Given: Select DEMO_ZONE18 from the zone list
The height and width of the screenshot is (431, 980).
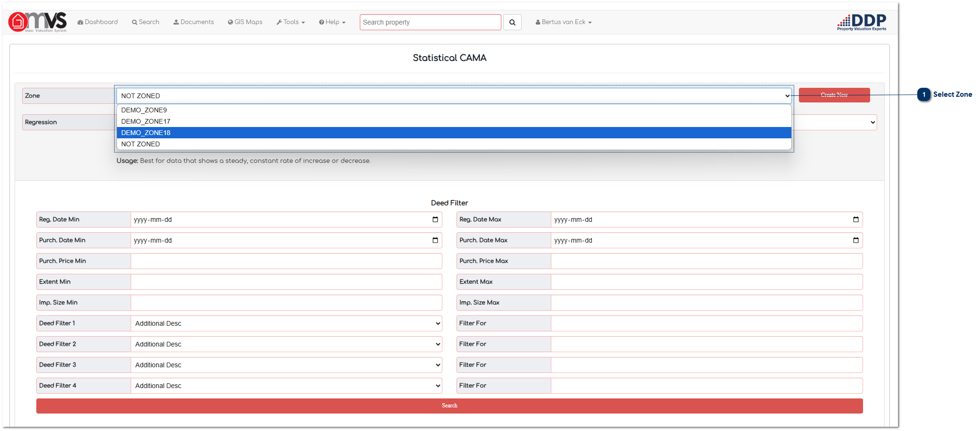Looking at the screenshot, I should [454, 133].
